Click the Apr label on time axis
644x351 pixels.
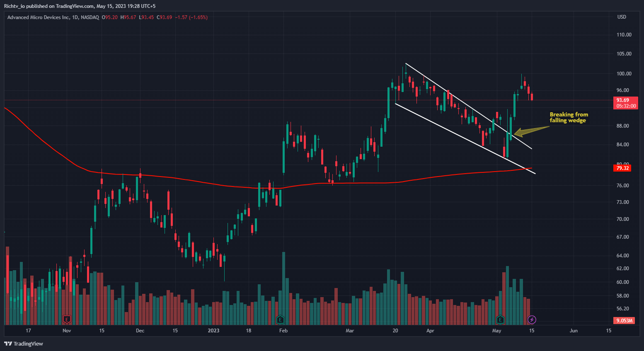(430, 331)
